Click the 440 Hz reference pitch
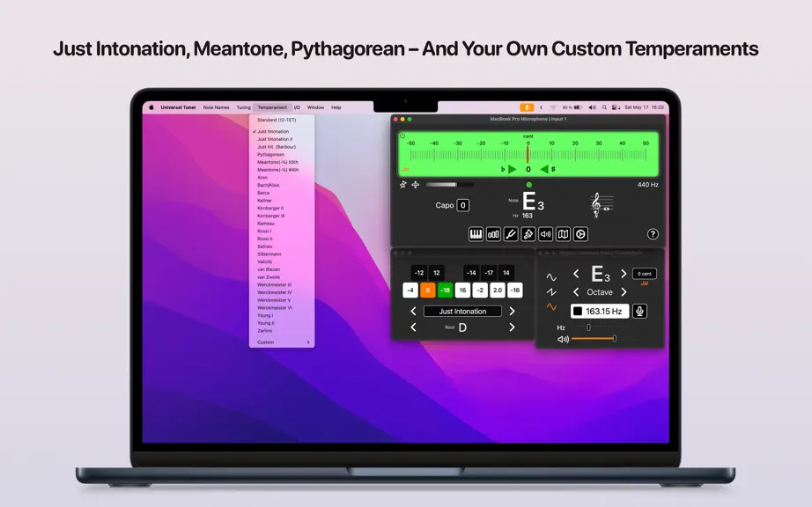 (648, 185)
